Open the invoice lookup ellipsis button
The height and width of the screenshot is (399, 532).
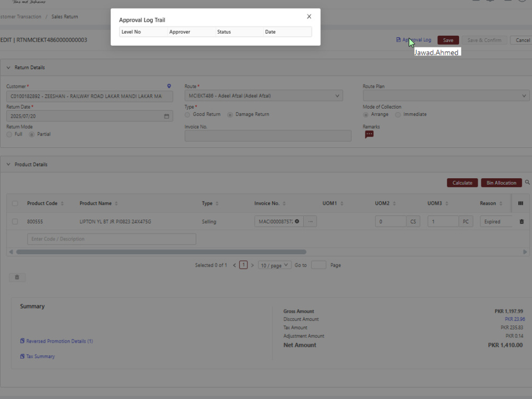pyautogui.click(x=310, y=221)
